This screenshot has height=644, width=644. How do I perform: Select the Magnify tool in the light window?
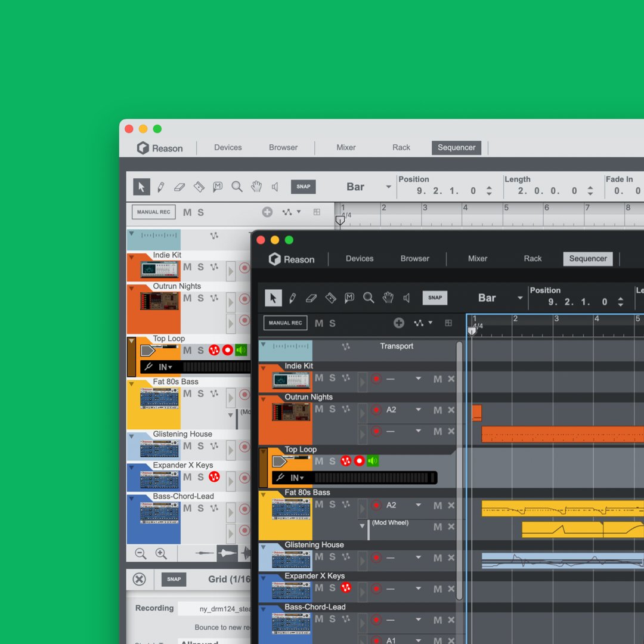click(237, 187)
